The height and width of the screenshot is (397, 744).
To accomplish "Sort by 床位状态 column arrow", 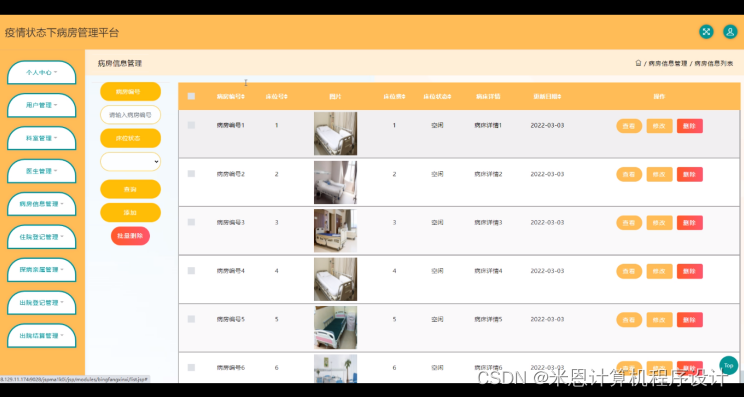I will click(449, 97).
